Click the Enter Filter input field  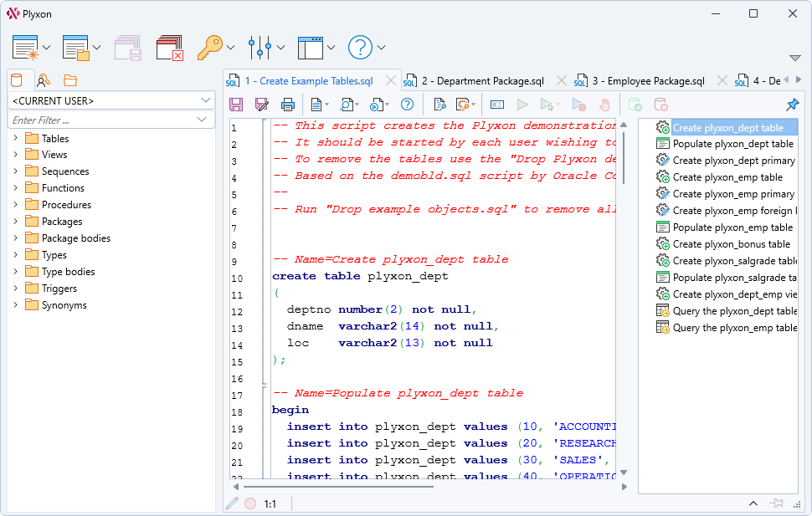point(111,120)
